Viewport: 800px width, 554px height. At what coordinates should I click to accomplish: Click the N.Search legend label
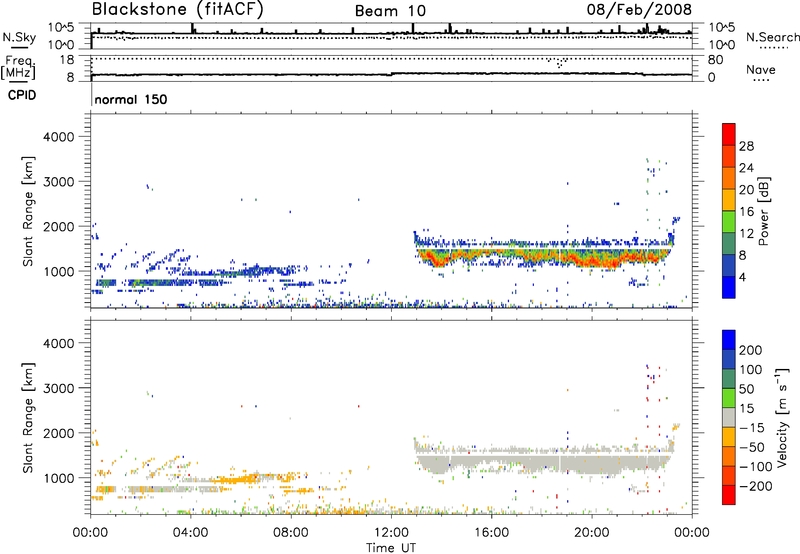pos(772,37)
